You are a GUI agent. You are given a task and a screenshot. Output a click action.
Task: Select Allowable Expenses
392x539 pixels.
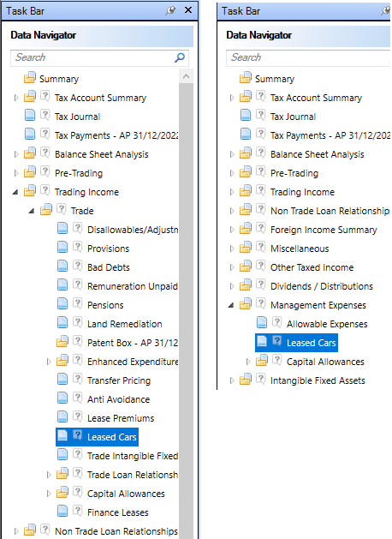327,324
